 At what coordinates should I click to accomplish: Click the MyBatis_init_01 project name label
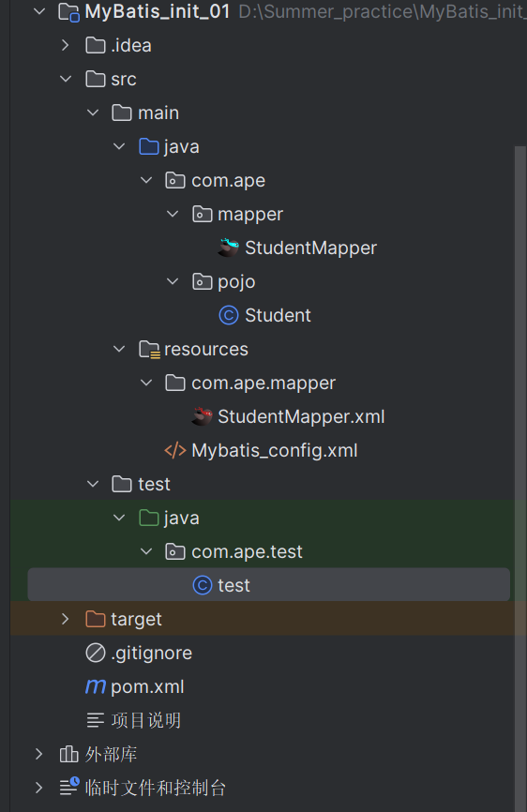(158, 11)
